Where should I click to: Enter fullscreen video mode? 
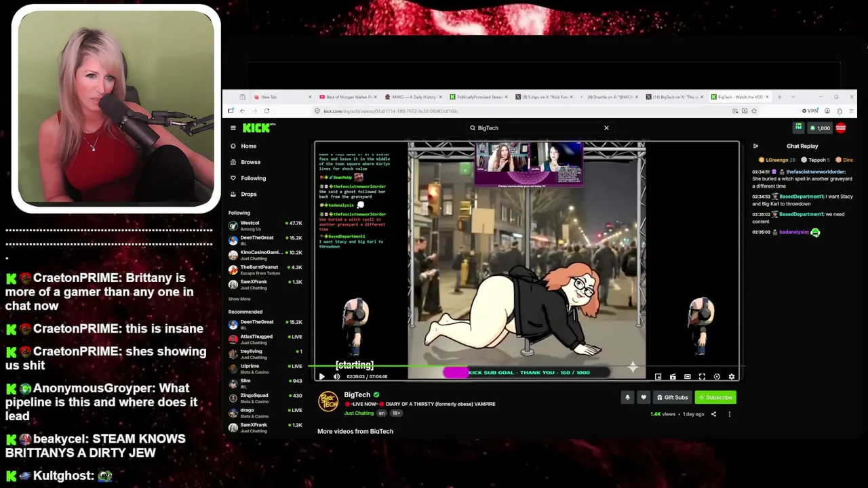point(702,377)
